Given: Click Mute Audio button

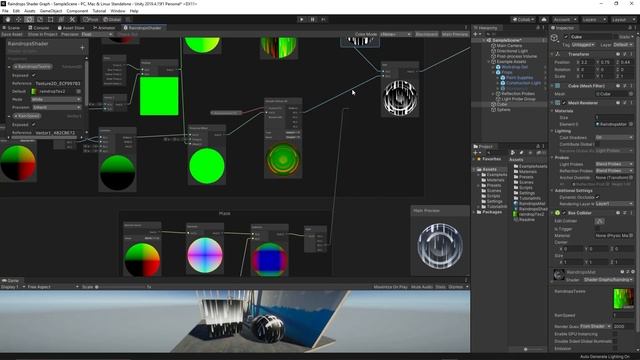Looking at the screenshot, I should pos(422,287).
